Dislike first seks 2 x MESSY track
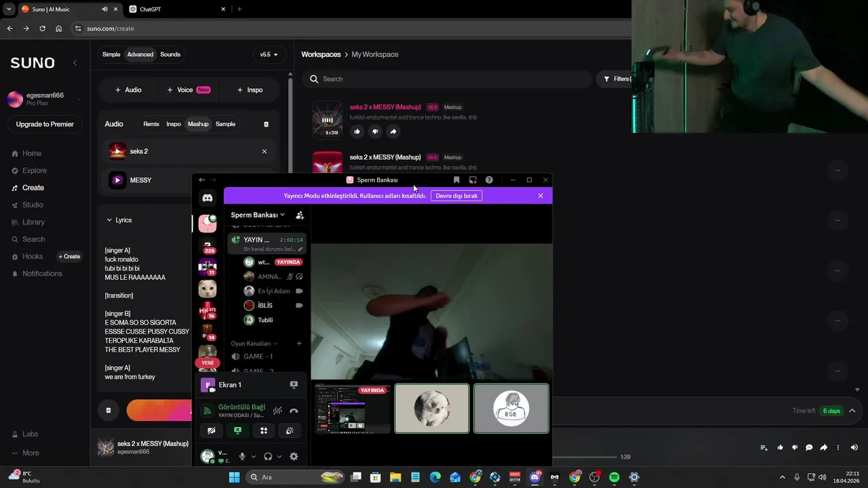The image size is (868, 488). point(375,131)
